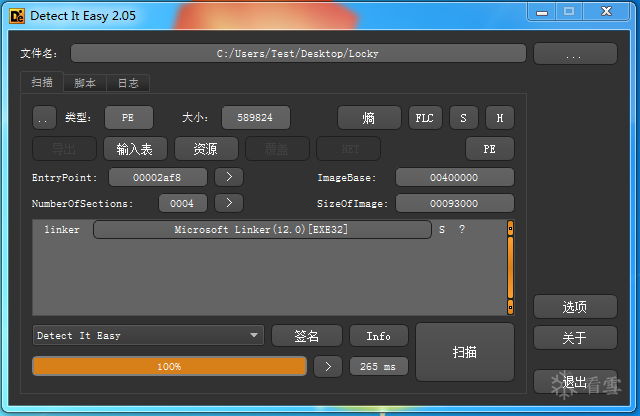Minimize the Detect It Easy window
Screen dimensions: 640x416
542,12
